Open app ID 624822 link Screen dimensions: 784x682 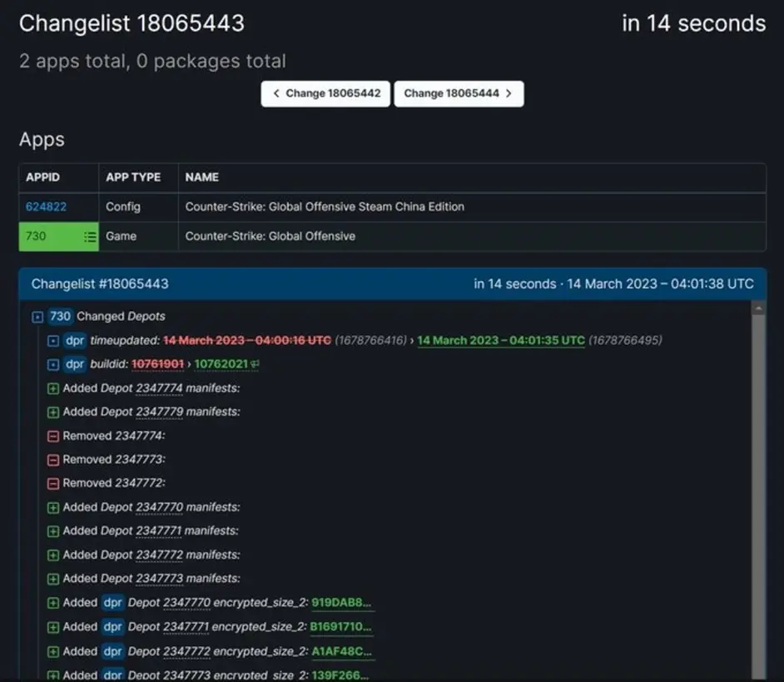[x=46, y=206]
